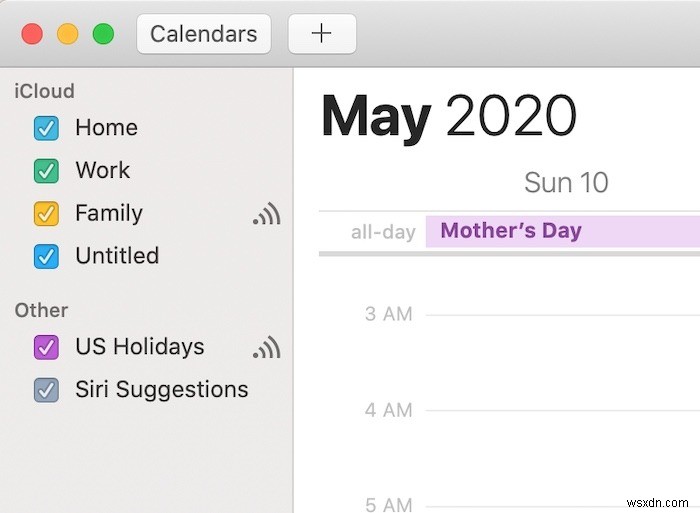This screenshot has width=700, height=513.
Task: Click the green full-screen window button
Action: click(103, 34)
